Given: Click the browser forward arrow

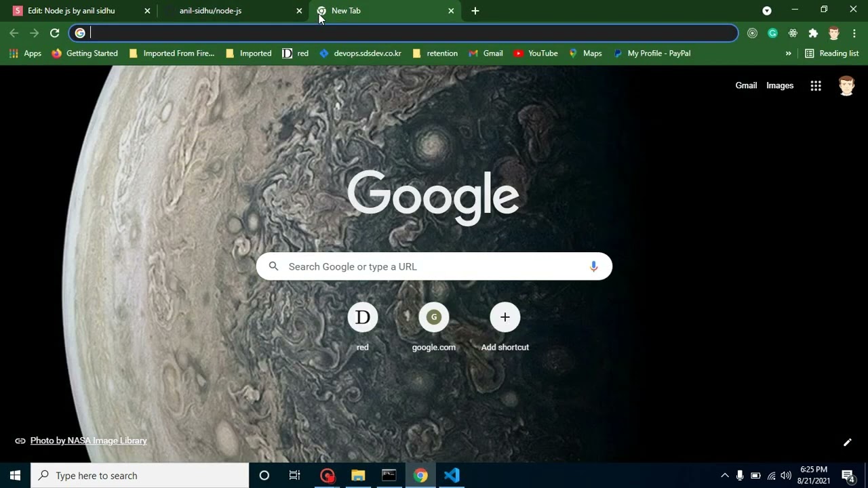Looking at the screenshot, I should pyautogui.click(x=35, y=33).
